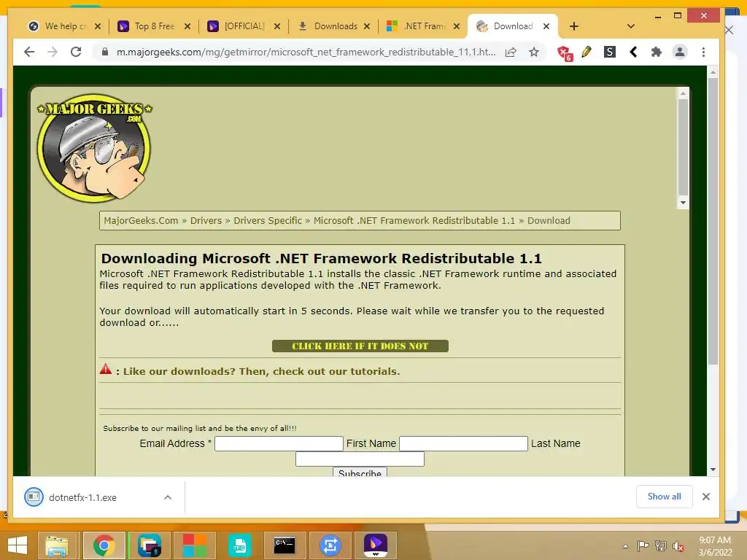This screenshot has width=747, height=560.
Task: Close the 'Top 8 Free' tab
Action: (x=187, y=26)
